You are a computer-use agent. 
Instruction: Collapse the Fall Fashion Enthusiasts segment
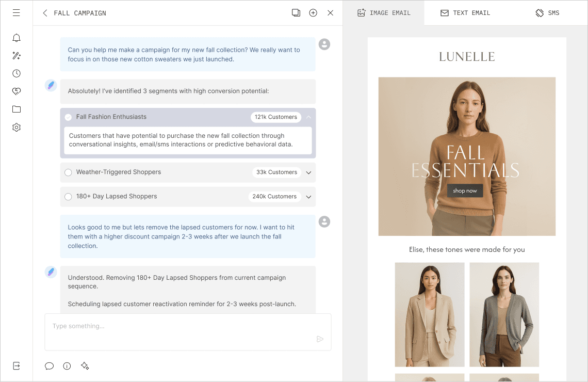point(308,117)
